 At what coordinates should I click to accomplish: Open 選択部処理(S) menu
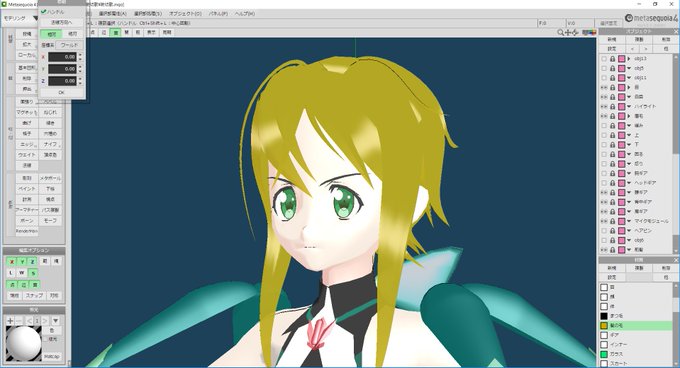click(148, 13)
